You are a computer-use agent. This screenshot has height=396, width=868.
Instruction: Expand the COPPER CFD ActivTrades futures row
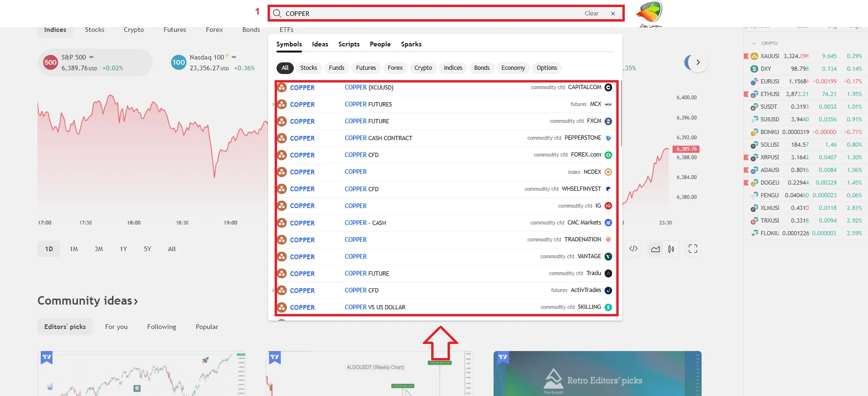pyautogui.click(x=273, y=291)
